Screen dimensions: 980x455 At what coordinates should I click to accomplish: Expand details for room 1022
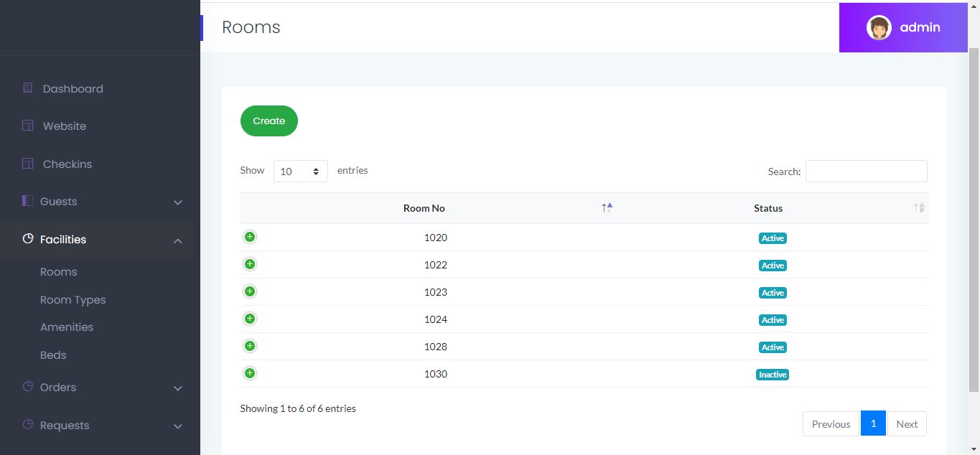(x=250, y=264)
